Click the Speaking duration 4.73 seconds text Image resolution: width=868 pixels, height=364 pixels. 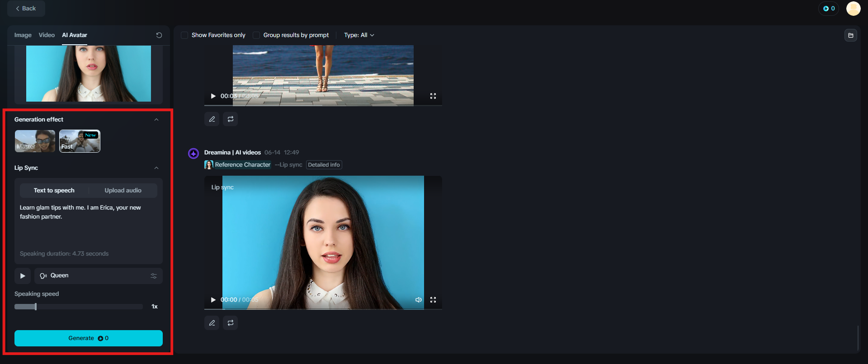pos(64,254)
